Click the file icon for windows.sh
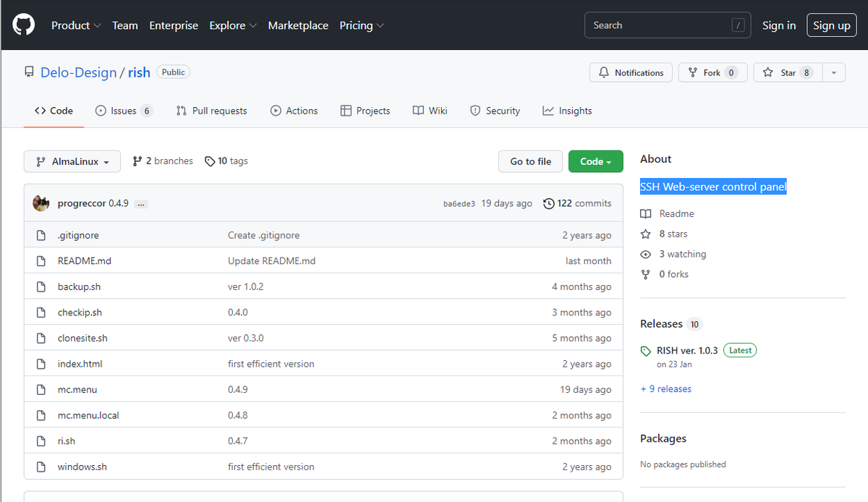The width and height of the screenshot is (868, 502). coord(41,467)
